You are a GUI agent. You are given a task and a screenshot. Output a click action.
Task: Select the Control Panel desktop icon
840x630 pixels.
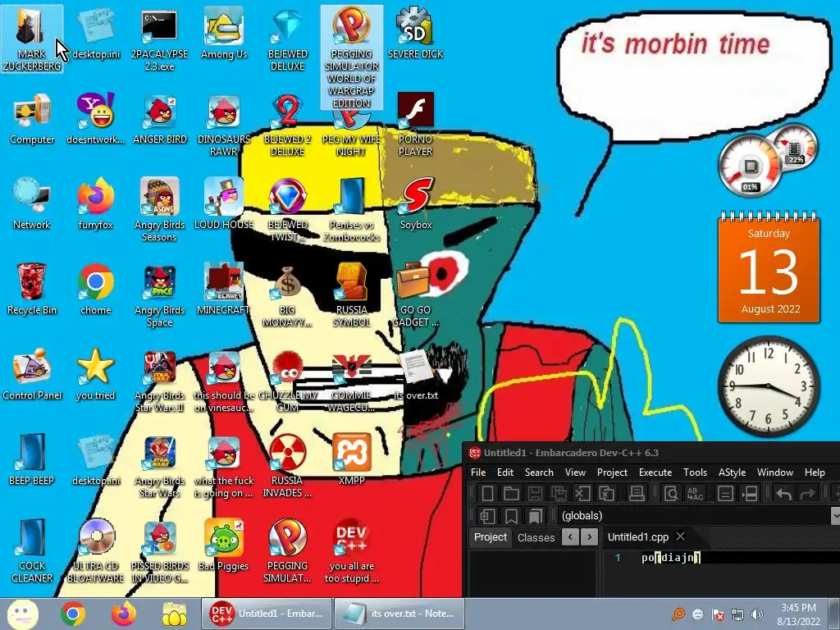tap(32, 375)
